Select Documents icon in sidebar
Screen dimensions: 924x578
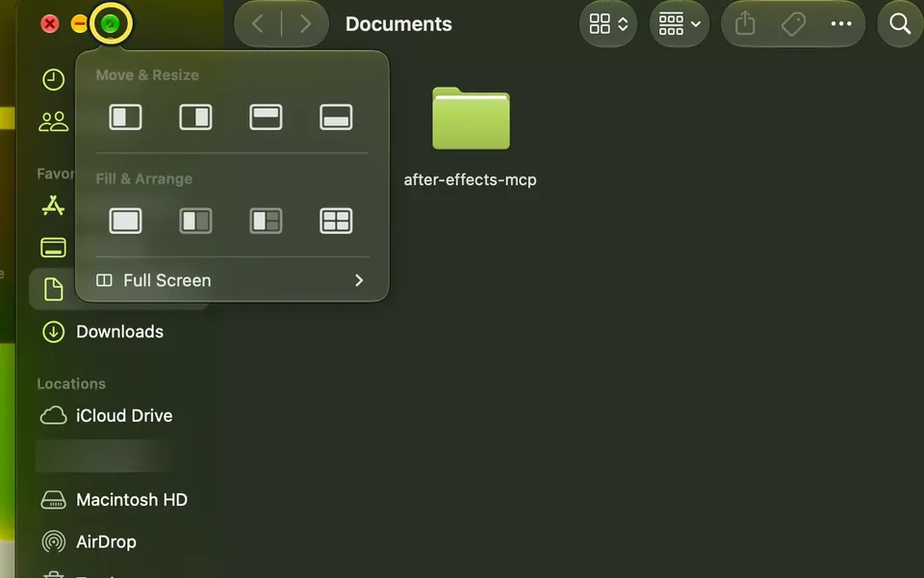pyautogui.click(x=54, y=290)
